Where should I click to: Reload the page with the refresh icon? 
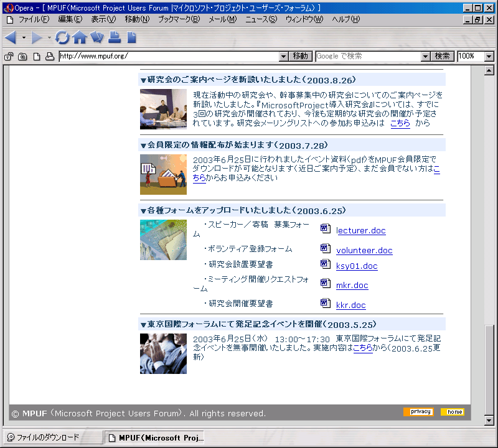pyautogui.click(x=62, y=37)
